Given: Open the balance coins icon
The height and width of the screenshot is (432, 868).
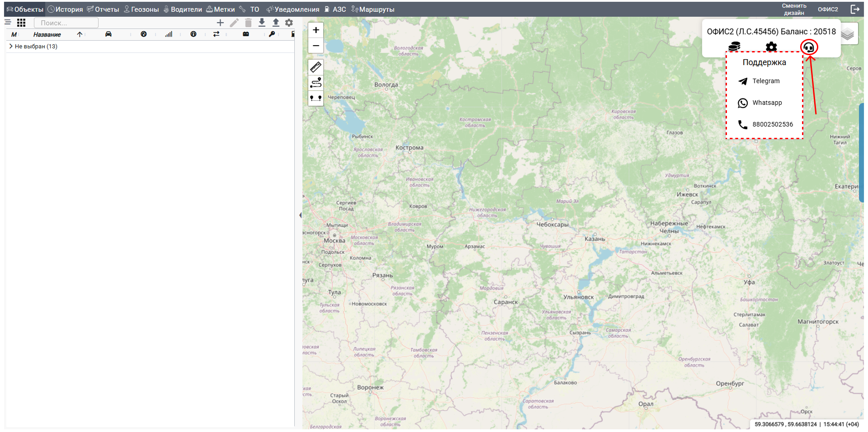Looking at the screenshot, I should coord(734,47).
